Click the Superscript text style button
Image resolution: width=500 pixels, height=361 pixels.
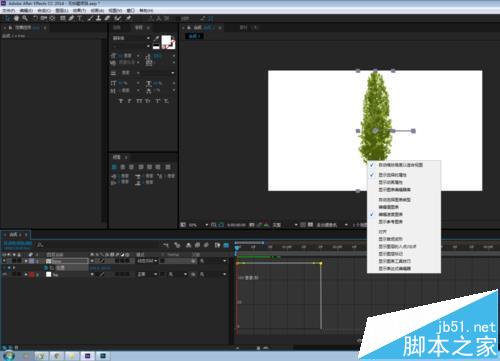pos(157,101)
